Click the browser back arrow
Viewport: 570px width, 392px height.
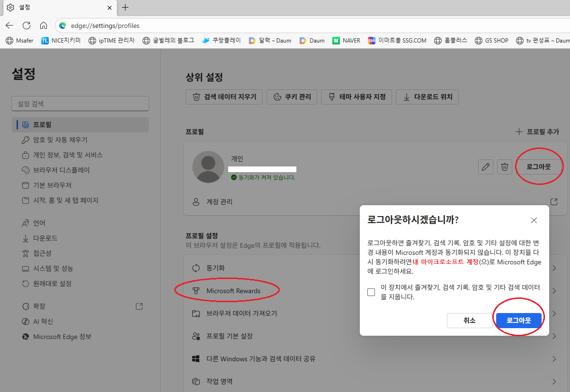[9, 26]
